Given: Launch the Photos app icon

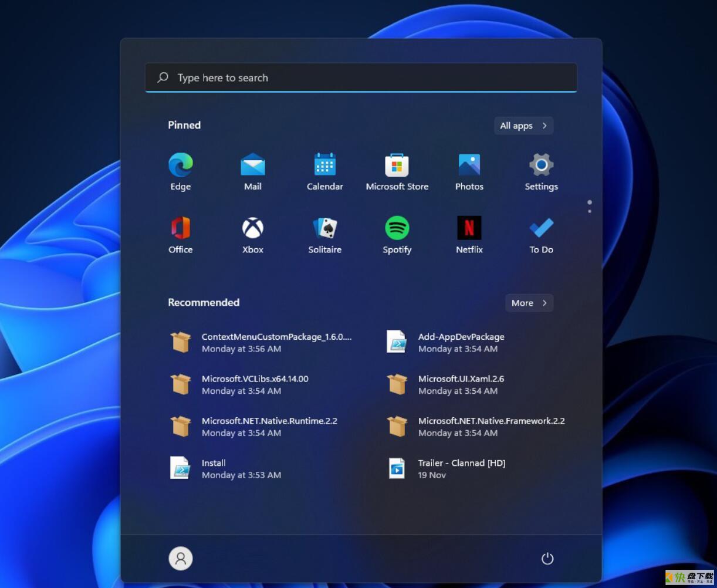Looking at the screenshot, I should 469,165.
